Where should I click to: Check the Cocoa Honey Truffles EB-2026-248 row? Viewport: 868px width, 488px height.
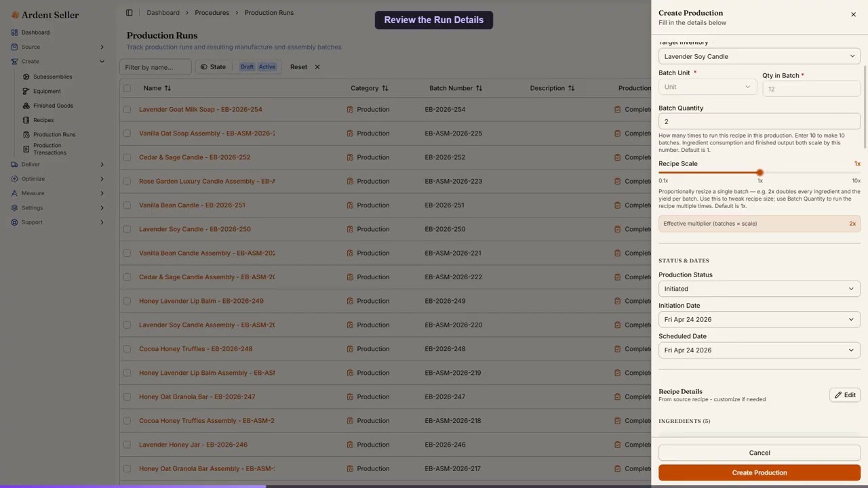(x=127, y=349)
